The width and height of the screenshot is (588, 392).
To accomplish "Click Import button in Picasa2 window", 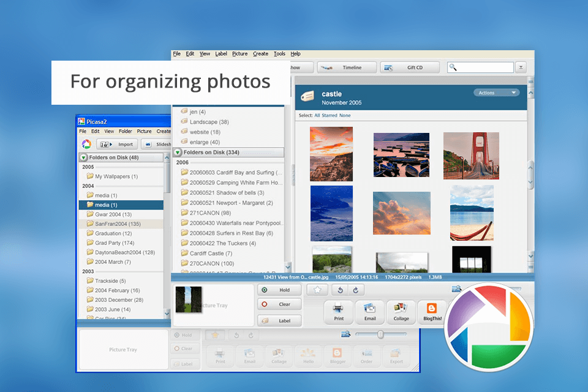I will pyautogui.click(x=117, y=144).
